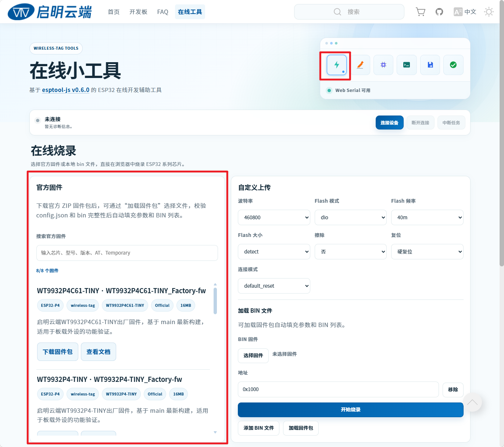The height and width of the screenshot is (447, 504).
Task: Click the page vertical scrollbar thumb
Action: [501, 134]
